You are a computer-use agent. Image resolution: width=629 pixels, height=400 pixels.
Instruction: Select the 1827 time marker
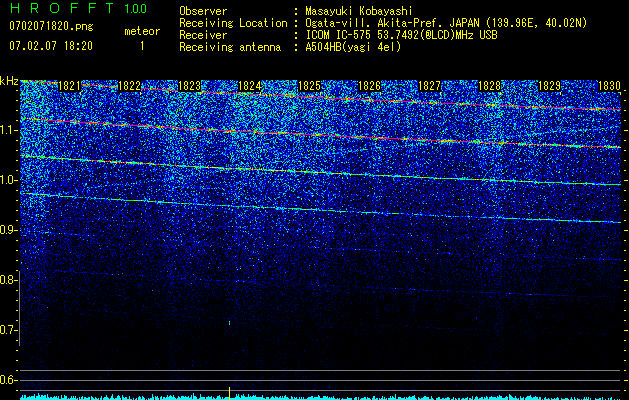tap(429, 86)
